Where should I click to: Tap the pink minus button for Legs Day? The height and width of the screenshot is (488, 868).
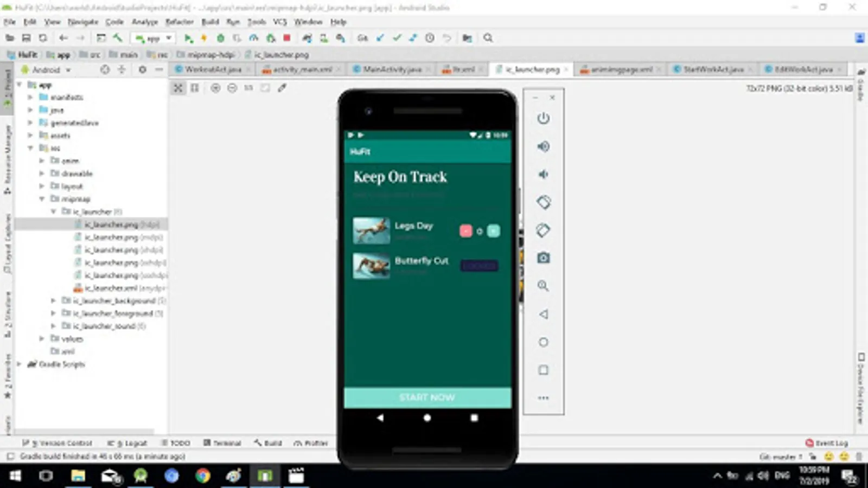(x=465, y=231)
